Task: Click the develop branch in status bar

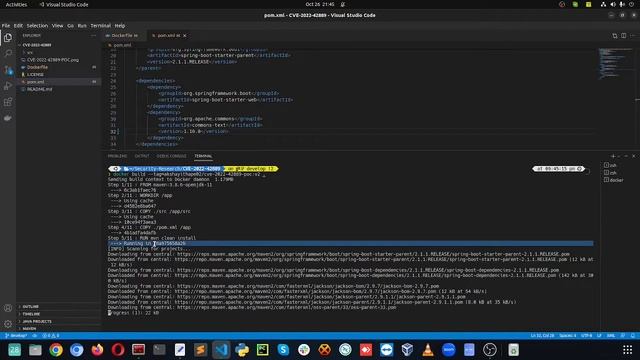Action: [16, 336]
